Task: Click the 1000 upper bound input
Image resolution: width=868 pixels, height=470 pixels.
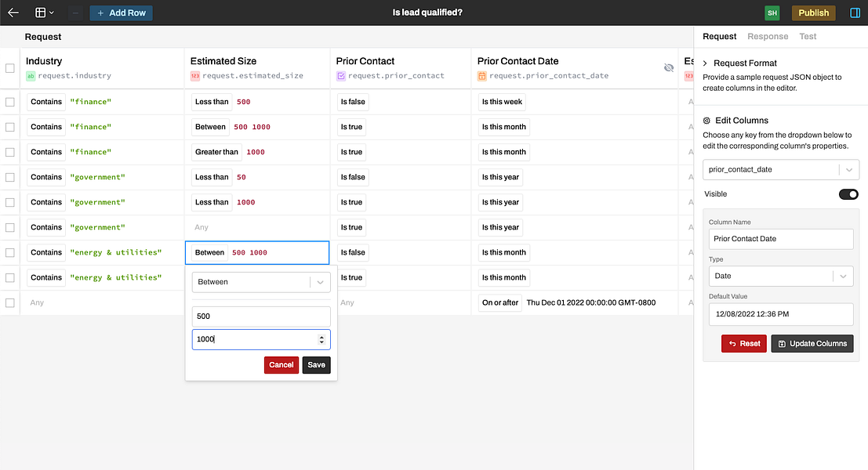Action: click(x=261, y=339)
